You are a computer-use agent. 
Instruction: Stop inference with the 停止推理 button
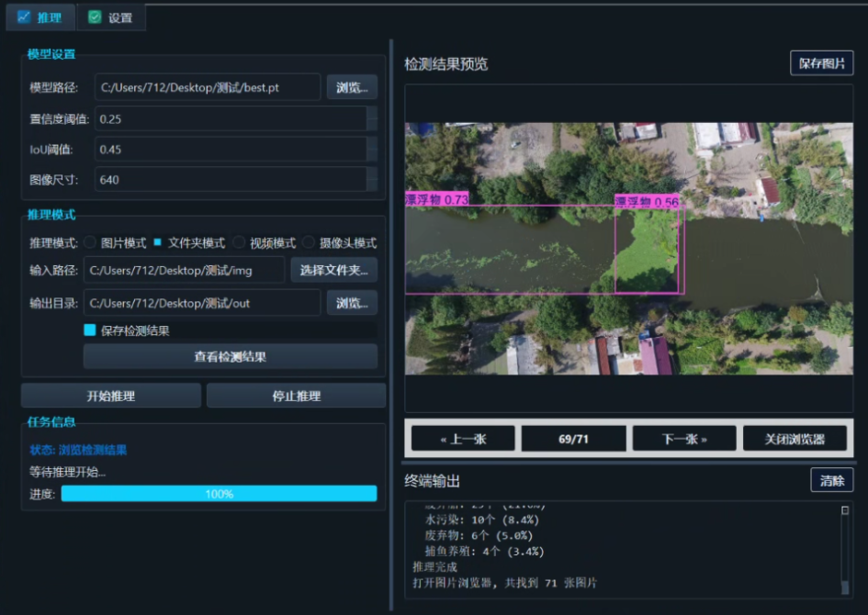[296, 395]
